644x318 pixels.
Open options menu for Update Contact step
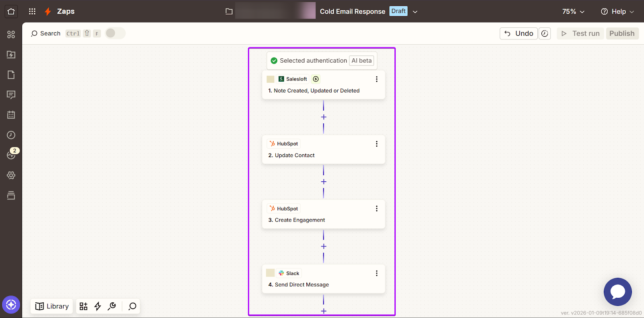[x=377, y=144]
